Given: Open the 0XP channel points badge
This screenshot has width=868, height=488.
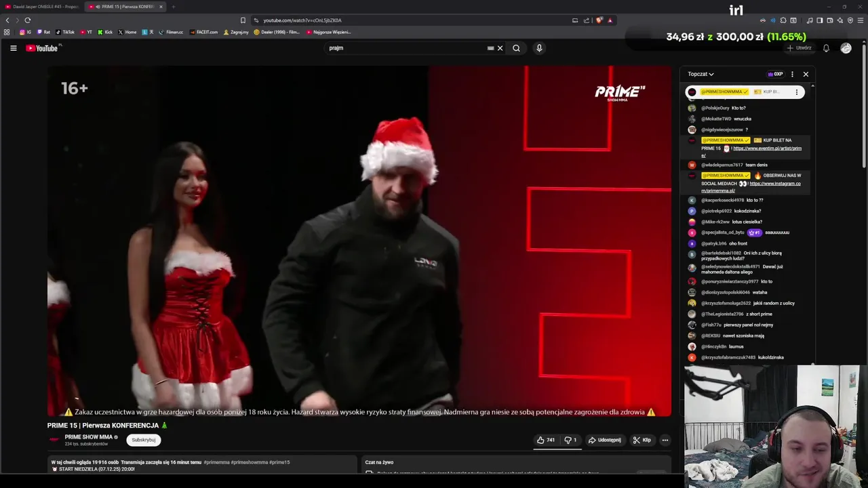Looking at the screenshot, I should [x=775, y=74].
